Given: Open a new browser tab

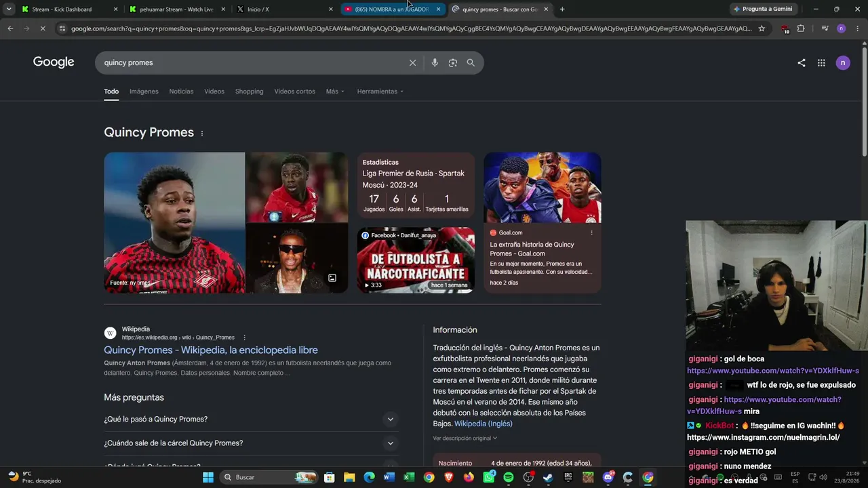Looking at the screenshot, I should click(x=562, y=9).
